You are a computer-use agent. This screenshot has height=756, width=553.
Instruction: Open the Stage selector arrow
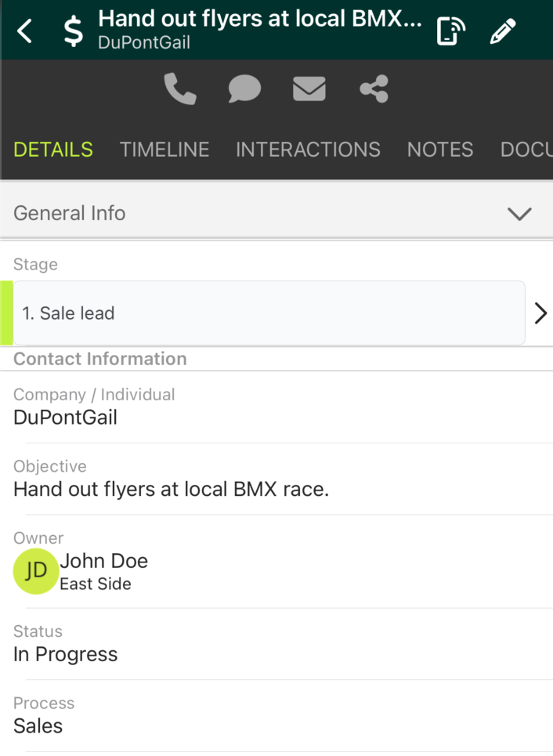point(540,313)
